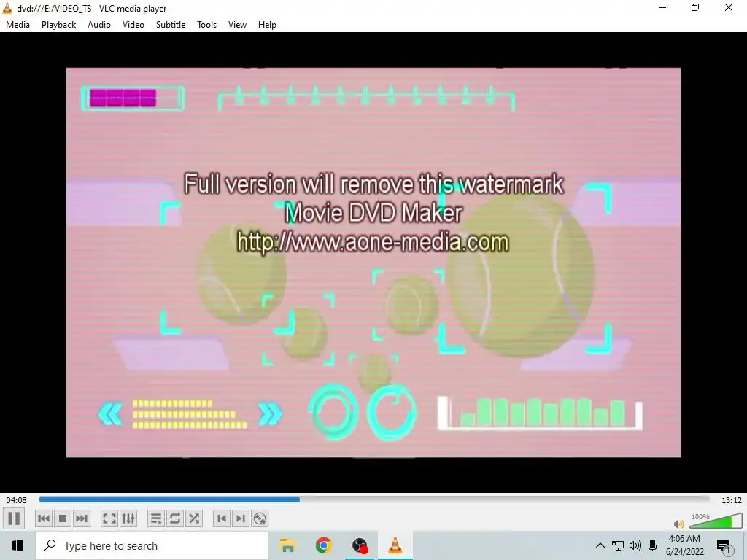Toggle loop repeat mode
The image size is (747, 560).
[175, 518]
